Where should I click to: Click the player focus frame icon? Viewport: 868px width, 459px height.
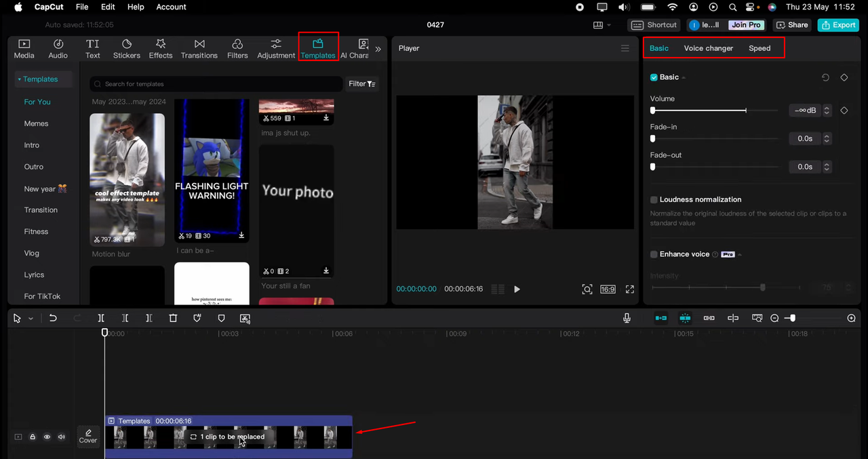[x=587, y=290]
